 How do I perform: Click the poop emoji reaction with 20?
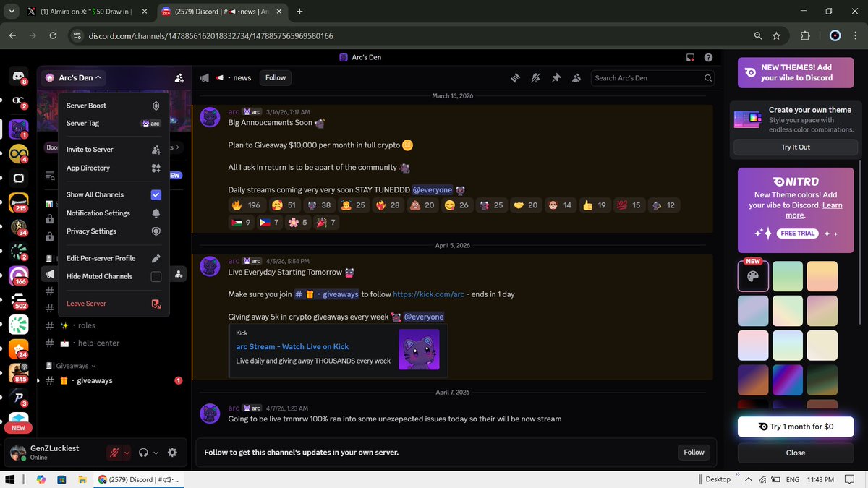point(423,205)
